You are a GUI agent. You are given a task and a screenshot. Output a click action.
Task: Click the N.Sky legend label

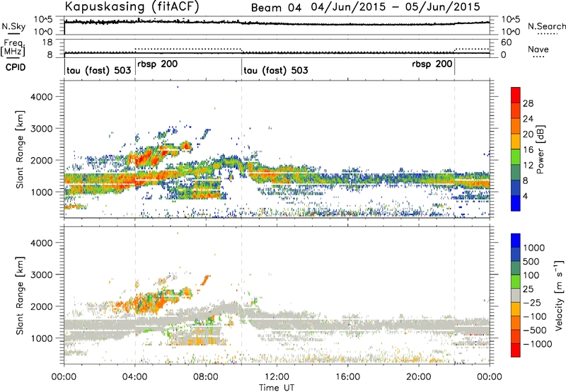(13, 26)
